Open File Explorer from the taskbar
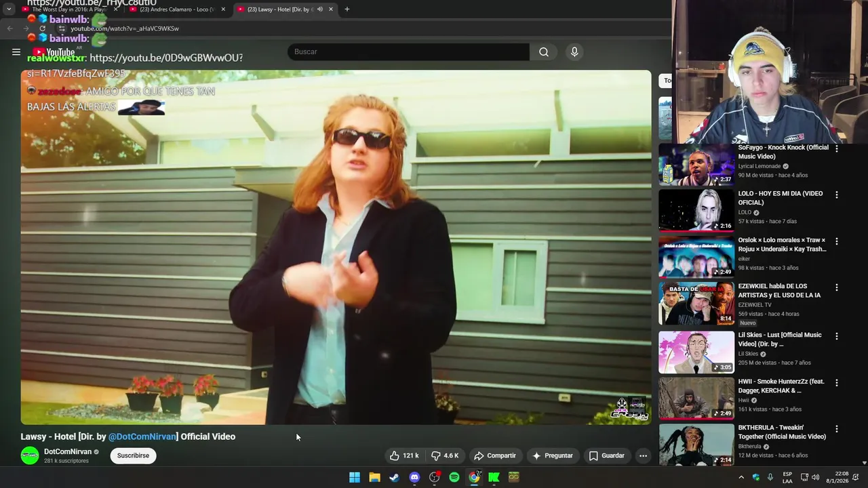The width and height of the screenshot is (868, 488). 374,477
